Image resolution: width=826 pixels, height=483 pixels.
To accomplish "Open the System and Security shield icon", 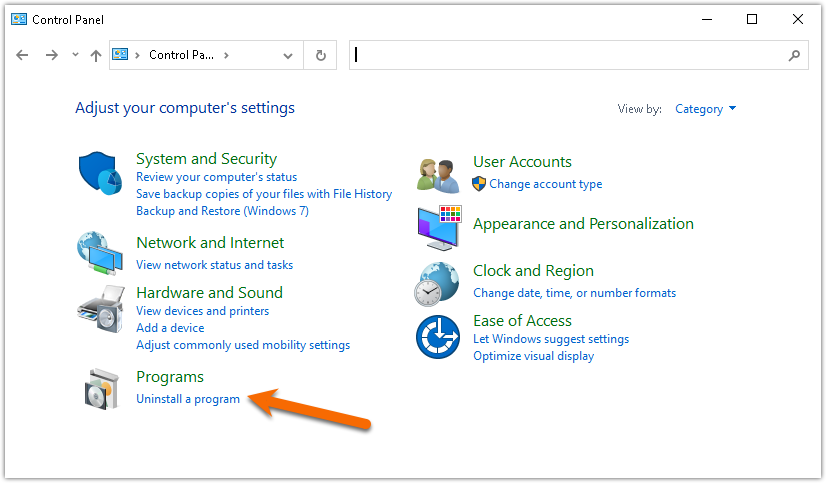I will coord(100,173).
